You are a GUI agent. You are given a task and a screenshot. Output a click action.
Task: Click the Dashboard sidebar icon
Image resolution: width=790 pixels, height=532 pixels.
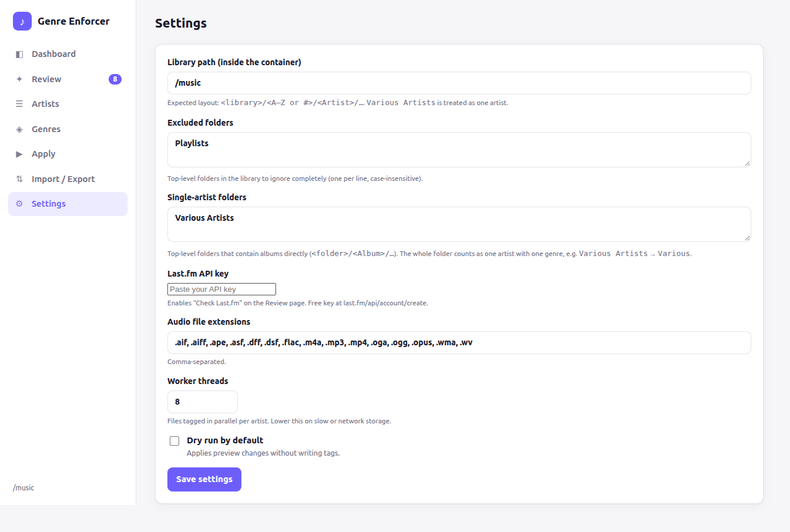(x=19, y=54)
